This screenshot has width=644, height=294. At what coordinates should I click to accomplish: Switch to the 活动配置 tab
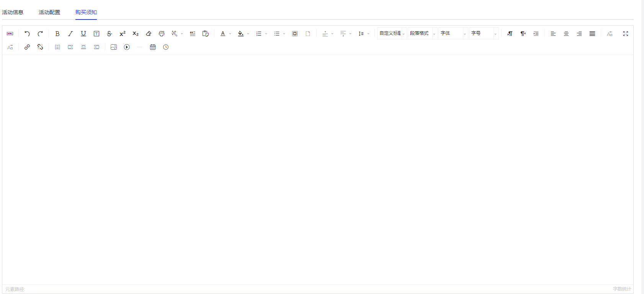[49, 12]
